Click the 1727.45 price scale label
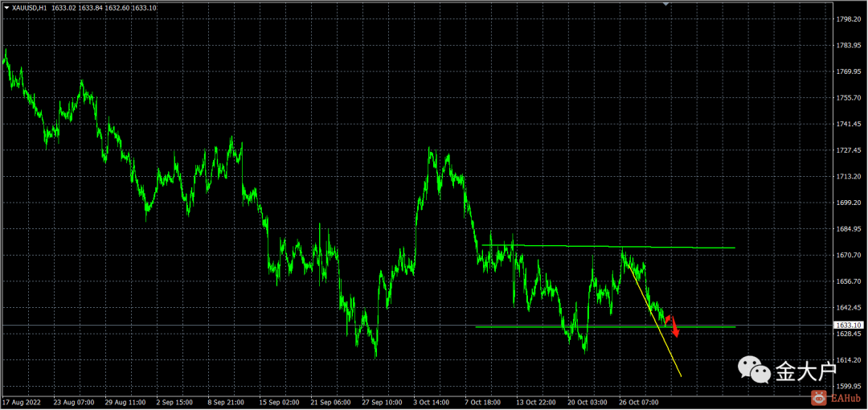The image size is (868, 410). [x=850, y=150]
